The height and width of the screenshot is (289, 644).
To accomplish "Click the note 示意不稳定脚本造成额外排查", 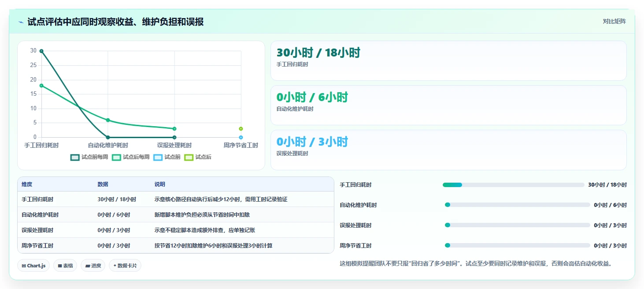I will (x=205, y=230).
